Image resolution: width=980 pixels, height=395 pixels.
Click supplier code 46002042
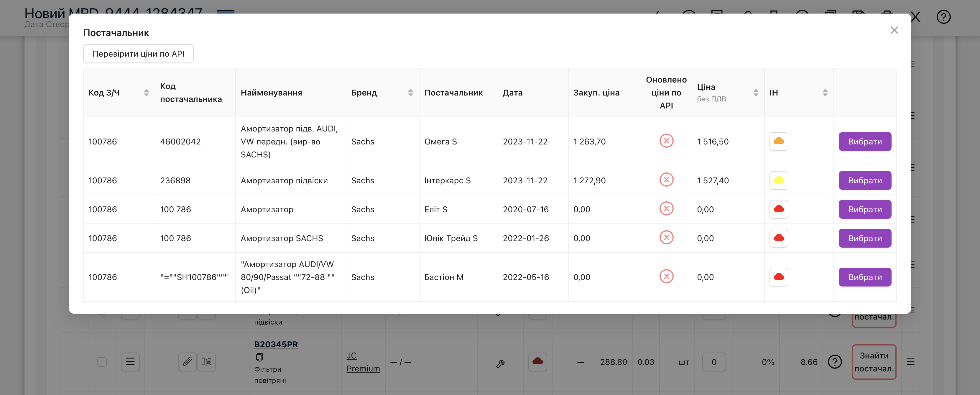[x=180, y=141]
